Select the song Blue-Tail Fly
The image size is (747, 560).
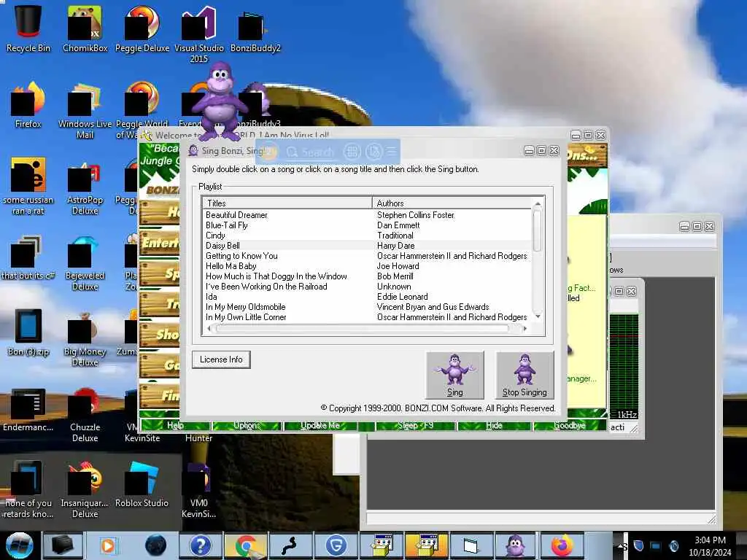(227, 225)
